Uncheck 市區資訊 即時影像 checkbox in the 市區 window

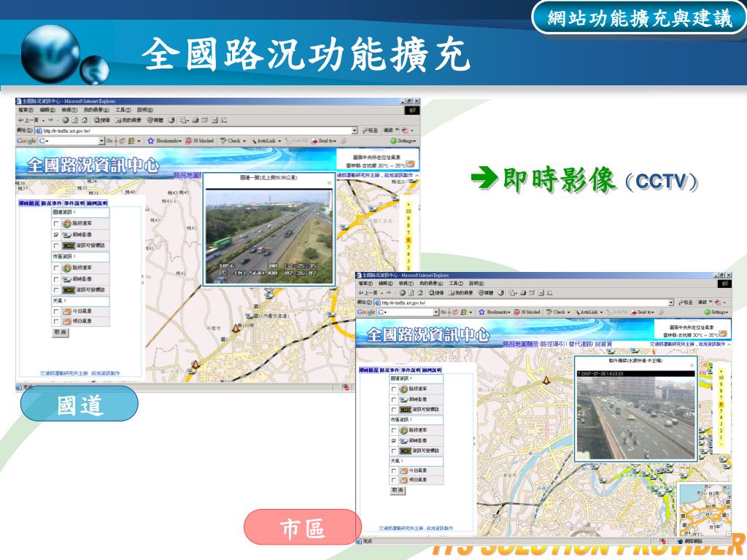pyautogui.click(x=394, y=441)
